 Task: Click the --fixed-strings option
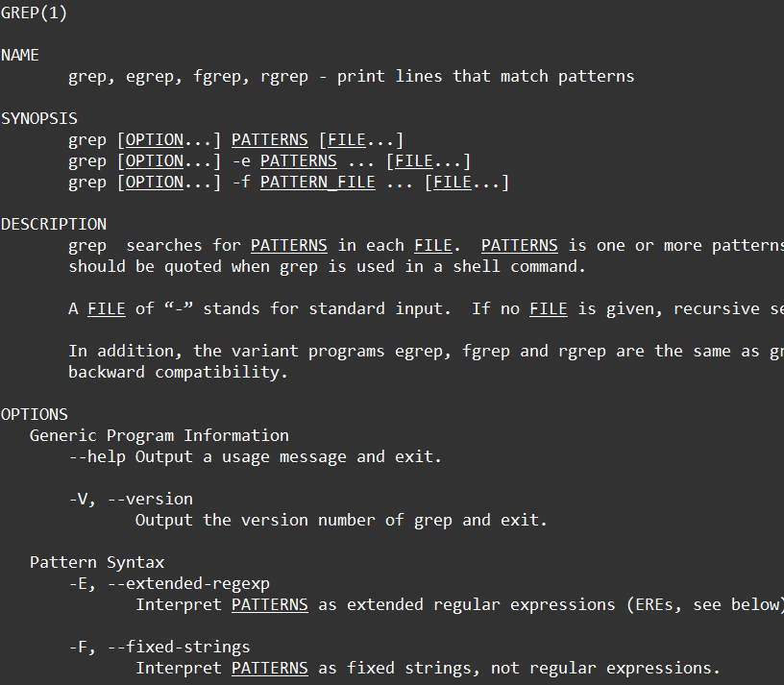pyautogui.click(x=178, y=647)
